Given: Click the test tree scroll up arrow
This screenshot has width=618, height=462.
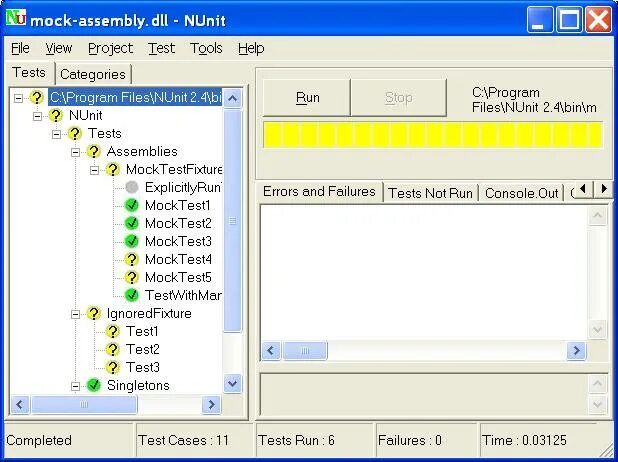Looking at the screenshot, I should pos(233,98).
